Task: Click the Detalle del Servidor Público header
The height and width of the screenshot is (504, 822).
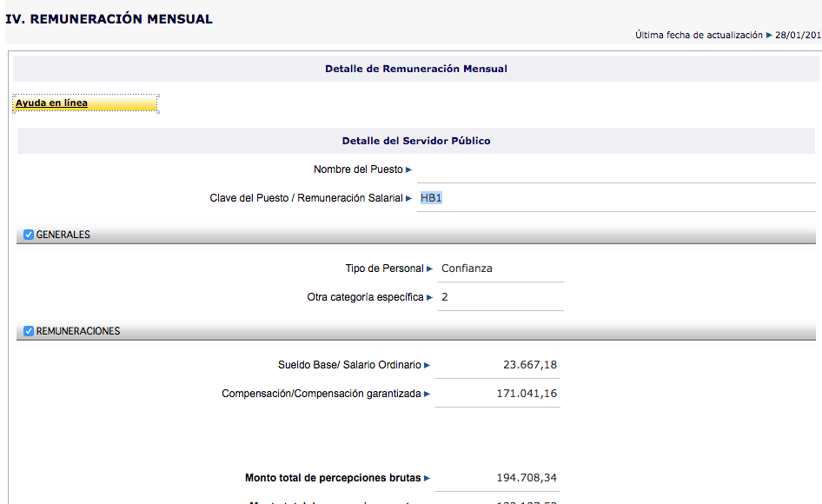Action: 415,141
